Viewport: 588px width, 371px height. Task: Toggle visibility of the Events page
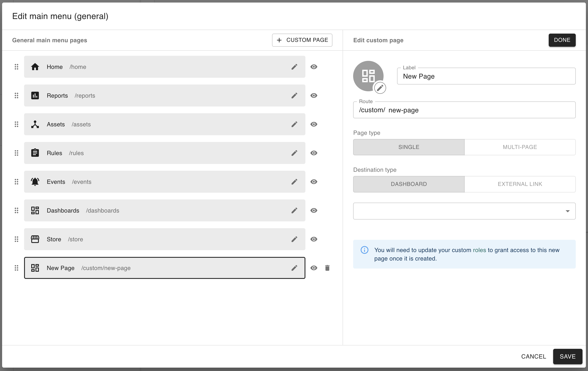(314, 182)
